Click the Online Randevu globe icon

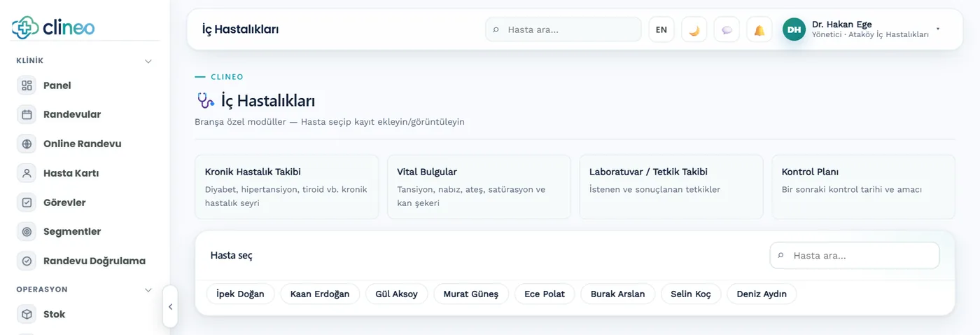point(27,144)
